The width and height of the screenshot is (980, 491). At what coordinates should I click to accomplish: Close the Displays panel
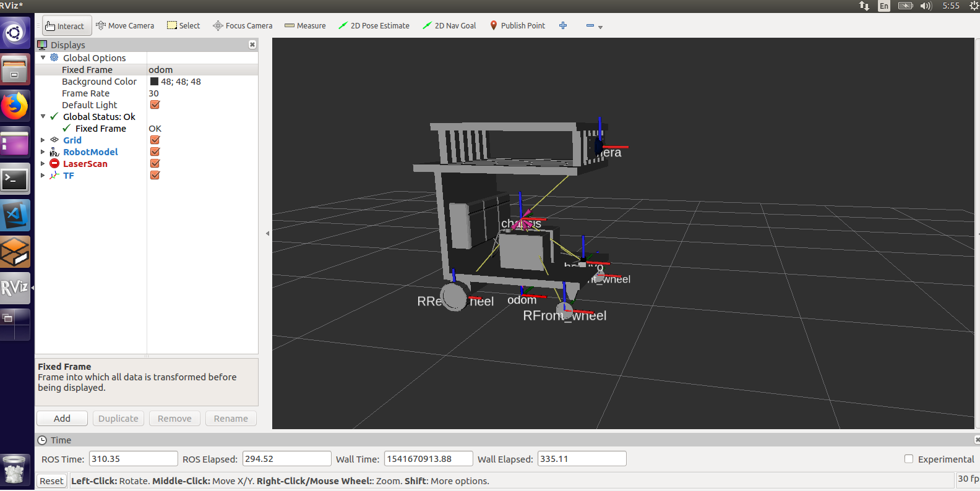coord(252,45)
